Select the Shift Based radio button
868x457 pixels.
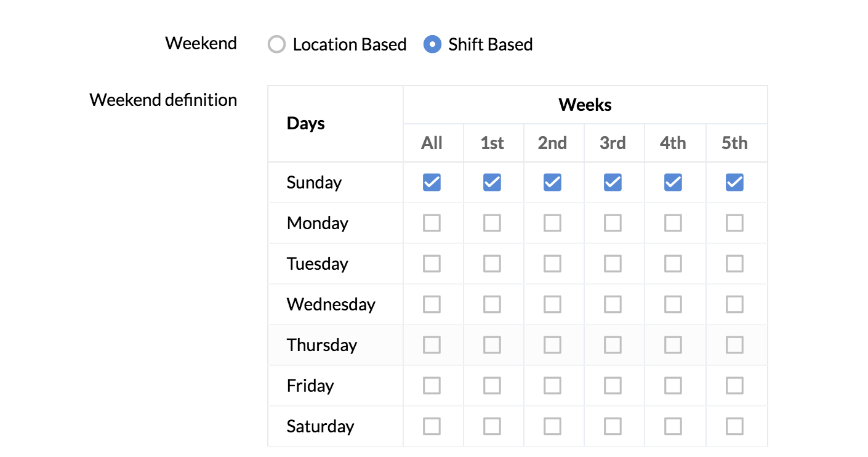click(x=433, y=44)
